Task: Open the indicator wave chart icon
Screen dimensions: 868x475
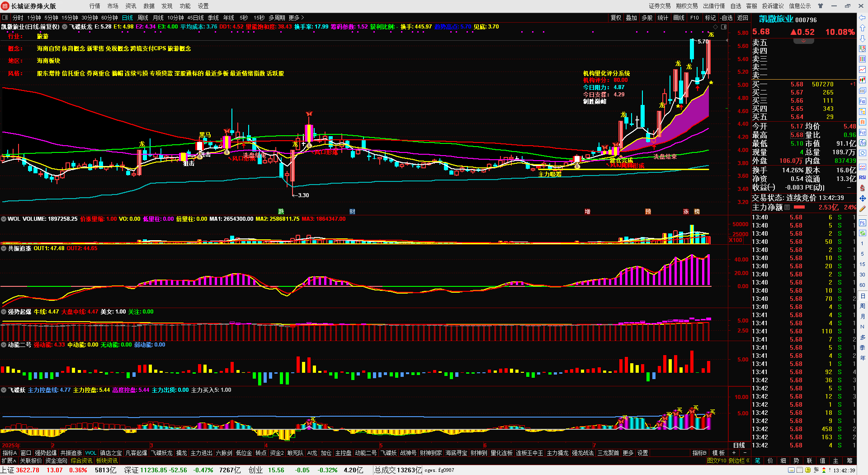Action: point(863,167)
